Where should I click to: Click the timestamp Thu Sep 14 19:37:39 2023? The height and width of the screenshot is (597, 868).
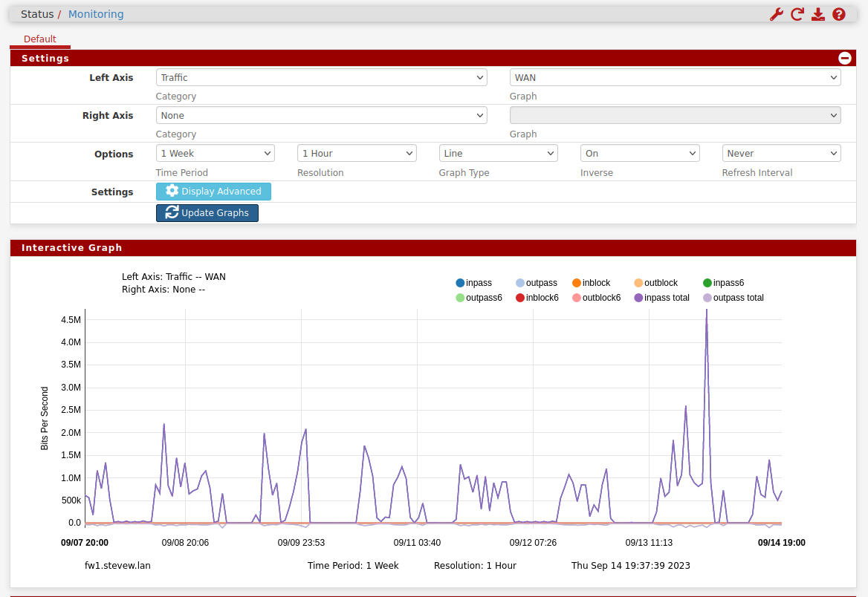click(x=630, y=566)
